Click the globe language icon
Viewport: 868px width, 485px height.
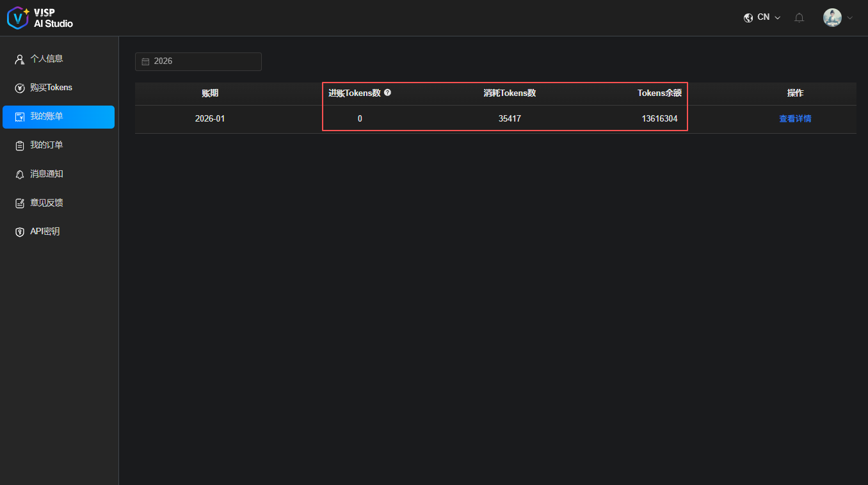click(x=748, y=18)
